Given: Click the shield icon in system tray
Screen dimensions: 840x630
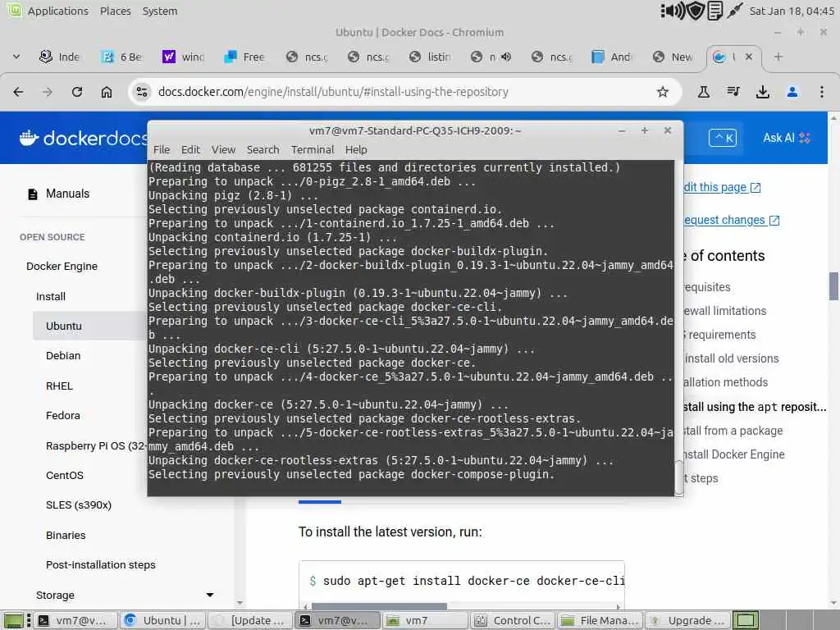Looking at the screenshot, I should (x=696, y=11).
